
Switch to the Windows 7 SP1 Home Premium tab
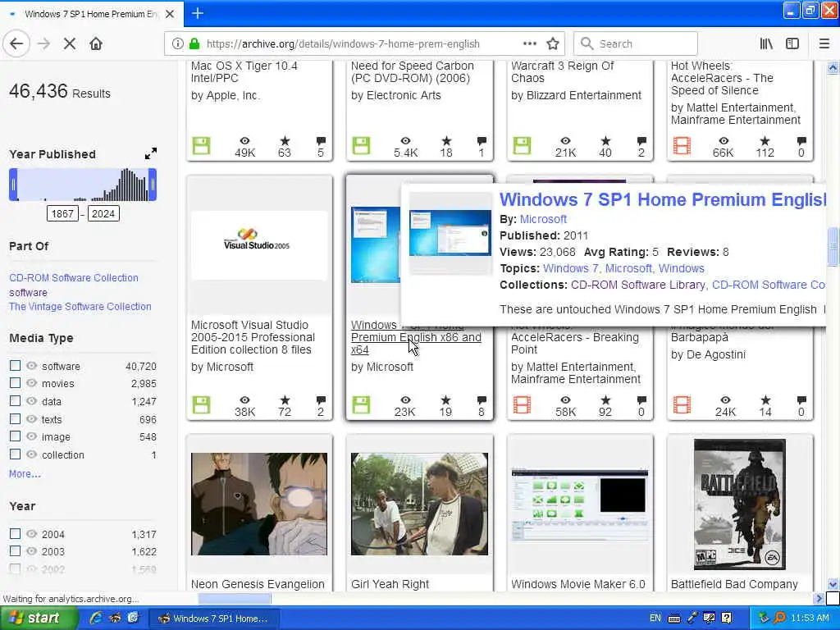coord(91,14)
